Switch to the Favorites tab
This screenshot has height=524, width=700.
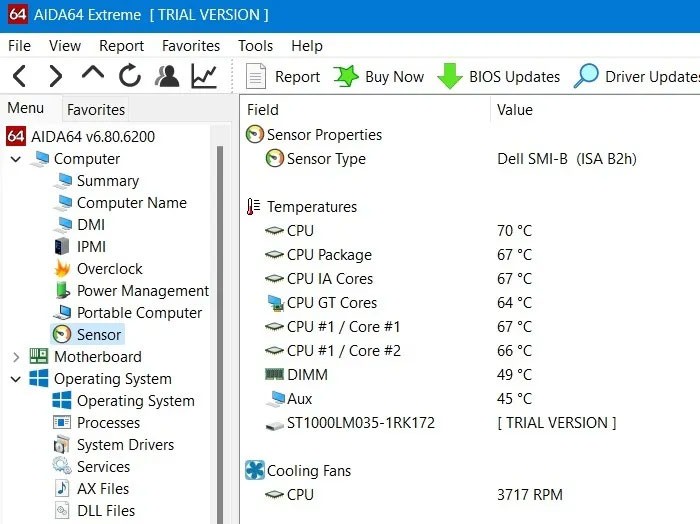click(96, 110)
